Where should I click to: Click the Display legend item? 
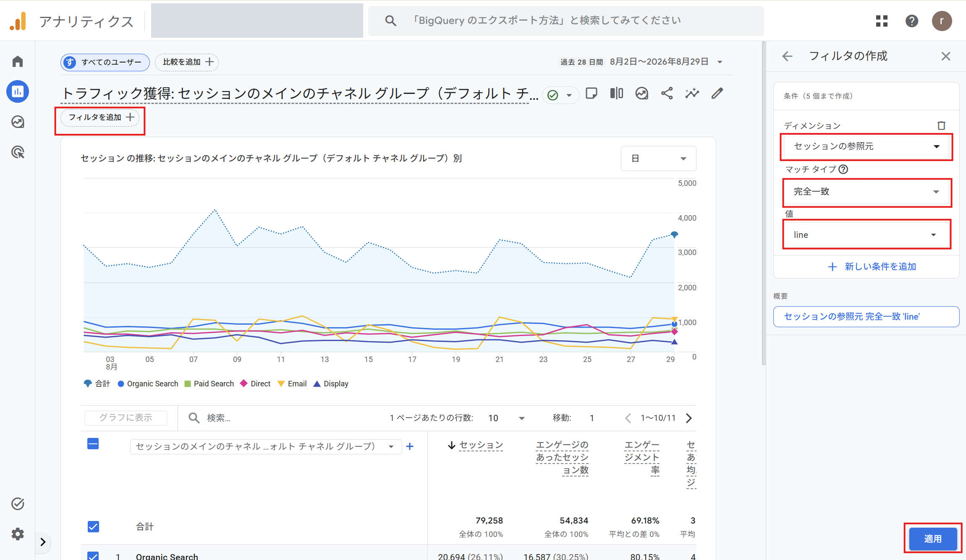pos(331,383)
